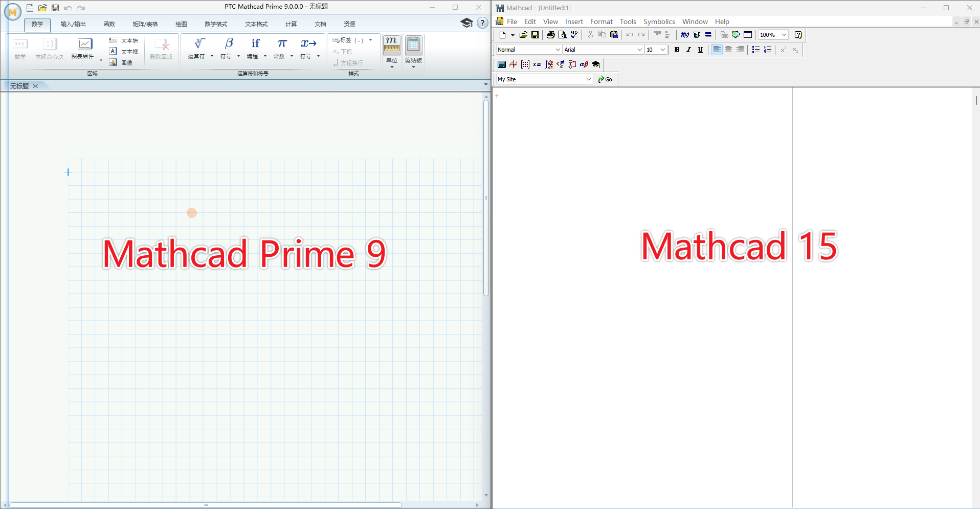This screenshot has height=509, width=980.
Task: Toggle bulleted list in Mathcad 15
Action: click(756, 50)
